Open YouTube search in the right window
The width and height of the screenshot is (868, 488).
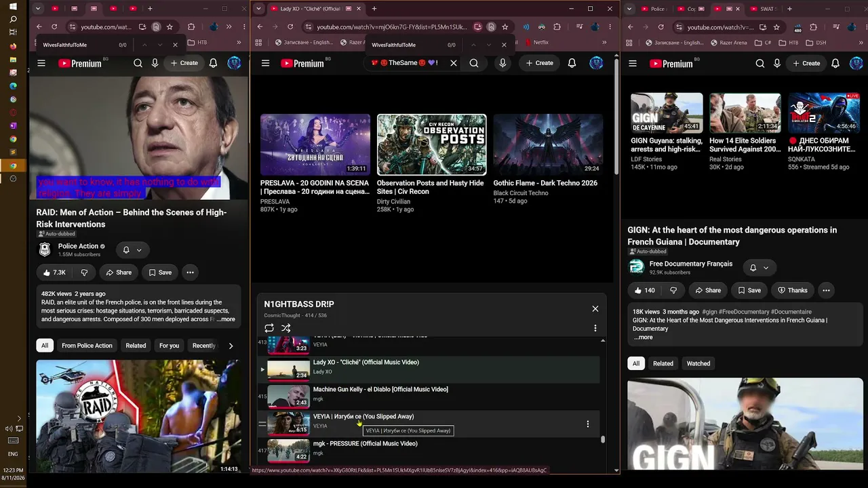(760, 63)
